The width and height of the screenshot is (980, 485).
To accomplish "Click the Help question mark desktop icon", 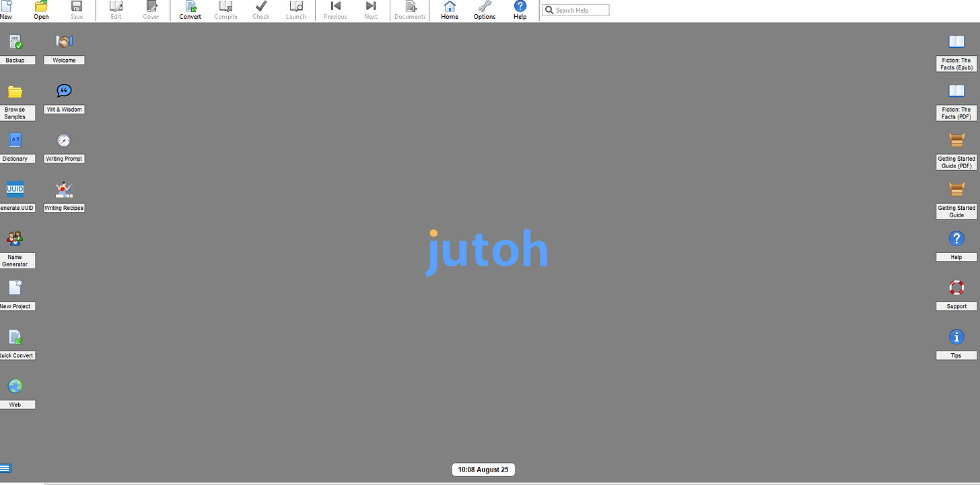I will tap(956, 238).
